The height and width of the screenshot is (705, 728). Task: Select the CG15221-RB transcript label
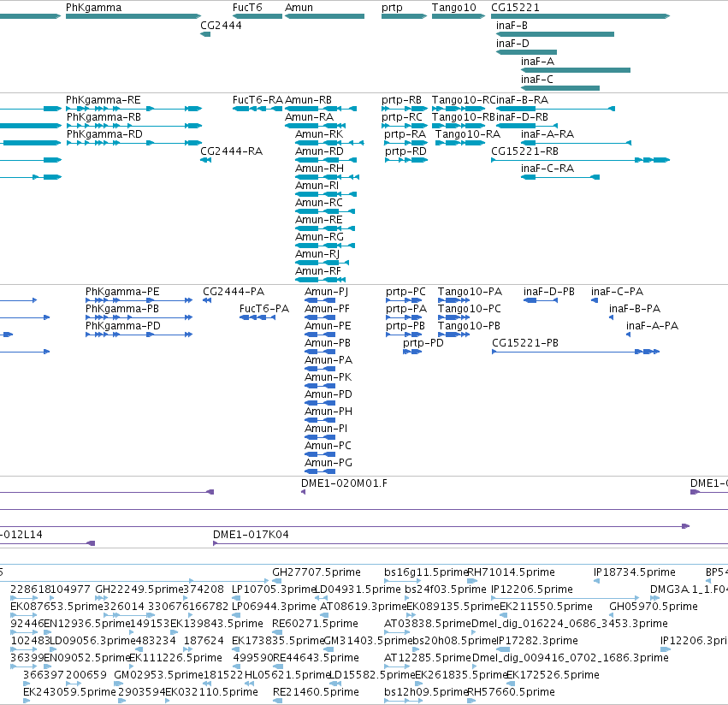[x=524, y=151]
